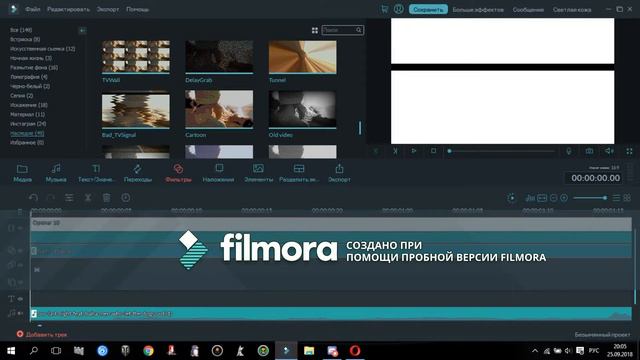The height and width of the screenshot is (360, 640).
Task: Click the undo arrow above timeline
Action: (33, 198)
